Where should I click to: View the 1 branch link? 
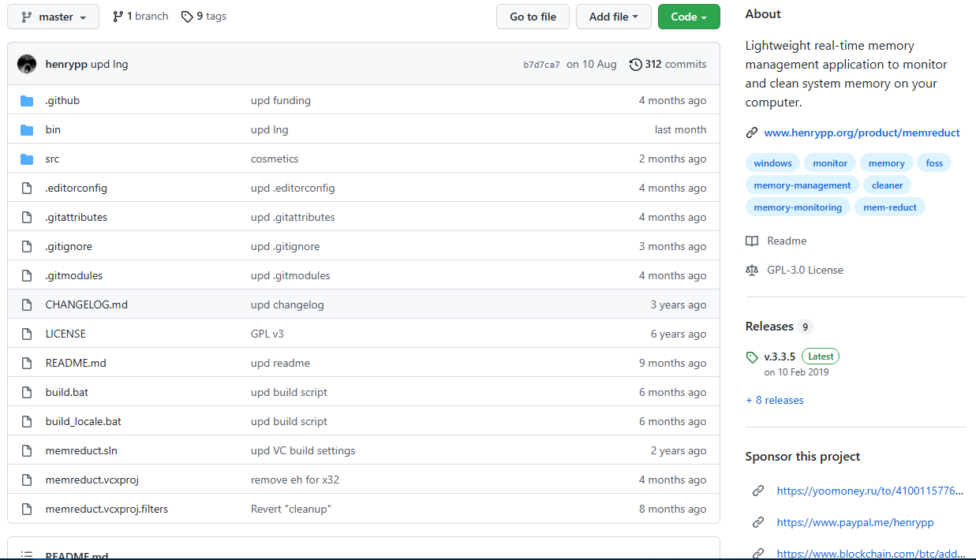coord(140,16)
